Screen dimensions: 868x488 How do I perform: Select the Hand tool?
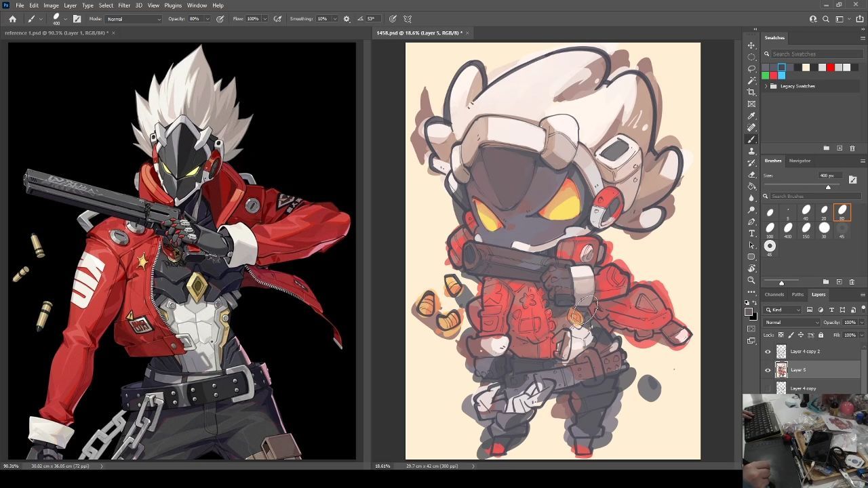(x=751, y=268)
